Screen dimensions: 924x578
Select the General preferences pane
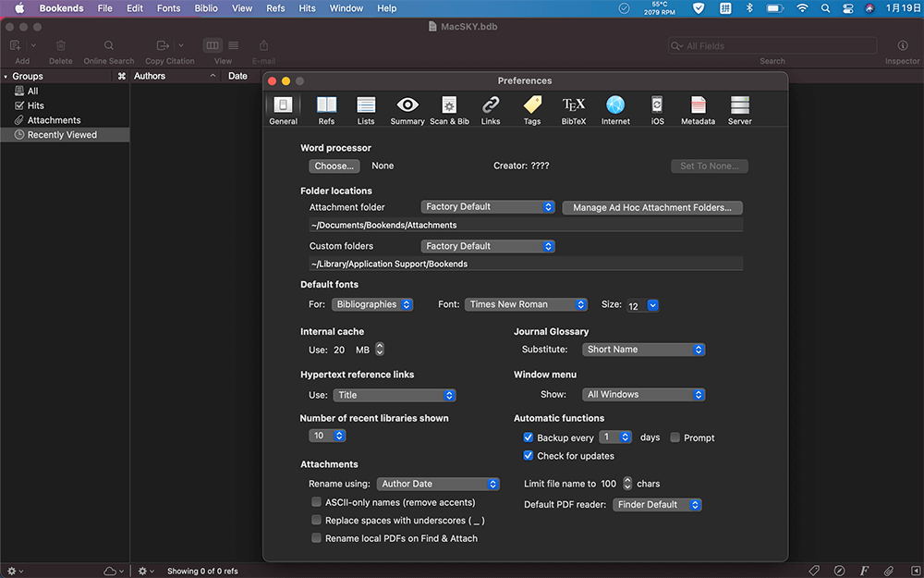click(x=284, y=110)
